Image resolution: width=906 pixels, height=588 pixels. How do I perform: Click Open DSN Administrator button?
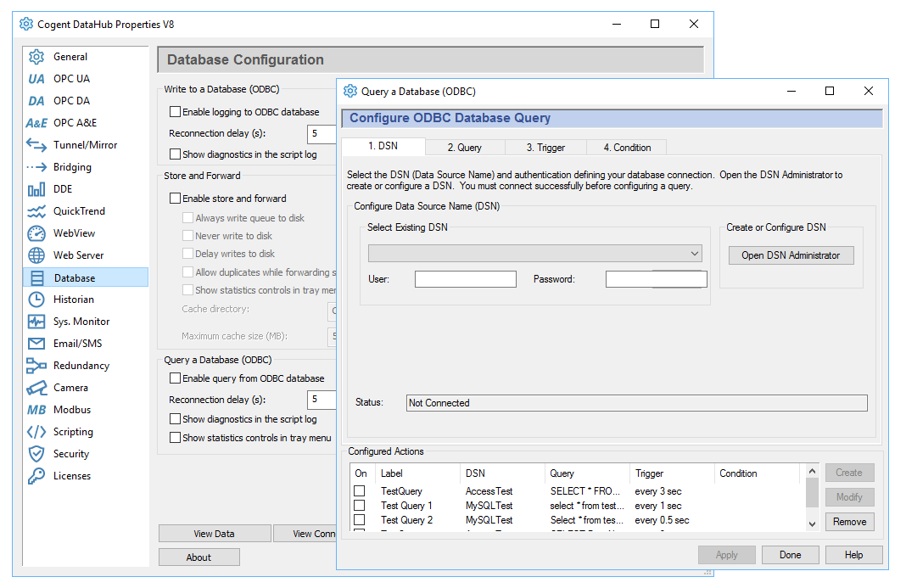tap(791, 255)
